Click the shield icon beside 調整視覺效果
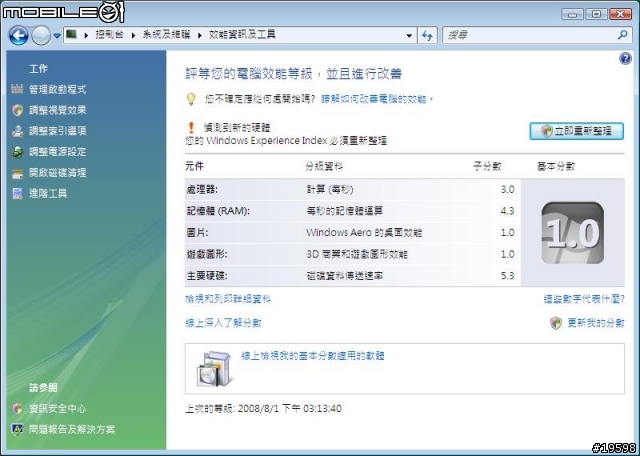The width and height of the screenshot is (640, 456). pyautogui.click(x=17, y=110)
